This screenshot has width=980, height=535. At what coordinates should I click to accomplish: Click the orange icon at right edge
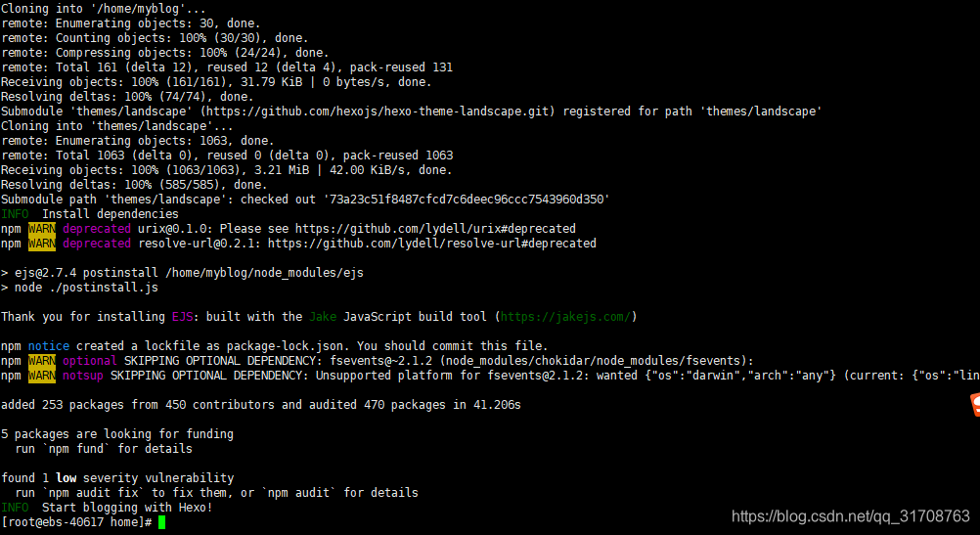pos(975,404)
